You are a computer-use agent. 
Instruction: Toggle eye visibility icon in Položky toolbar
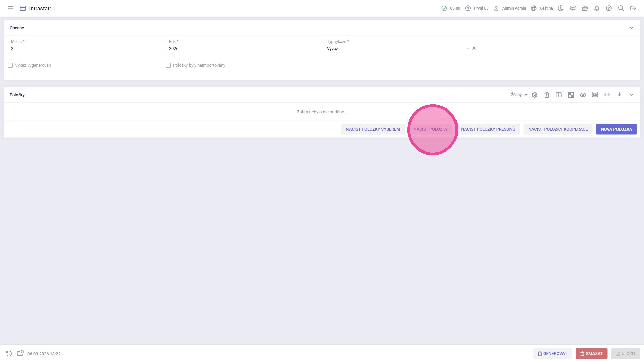click(x=583, y=95)
